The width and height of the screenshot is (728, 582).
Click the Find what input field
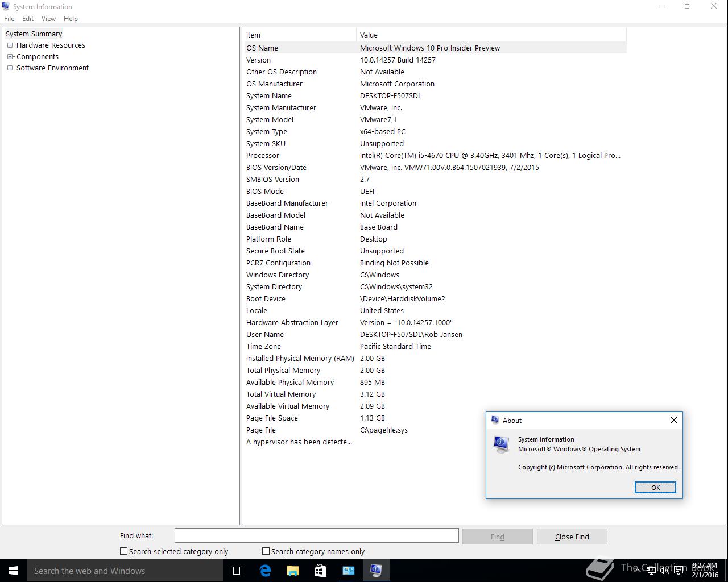tap(316, 535)
